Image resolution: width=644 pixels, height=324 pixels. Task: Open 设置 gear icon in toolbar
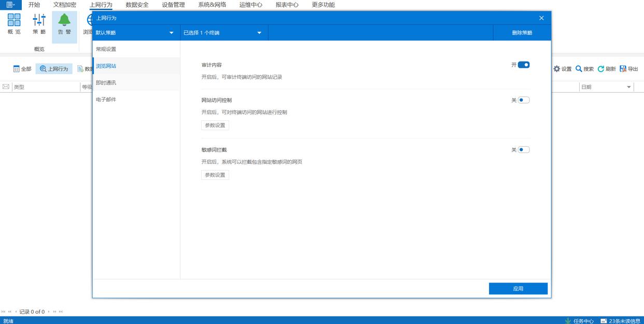pos(557,69)
